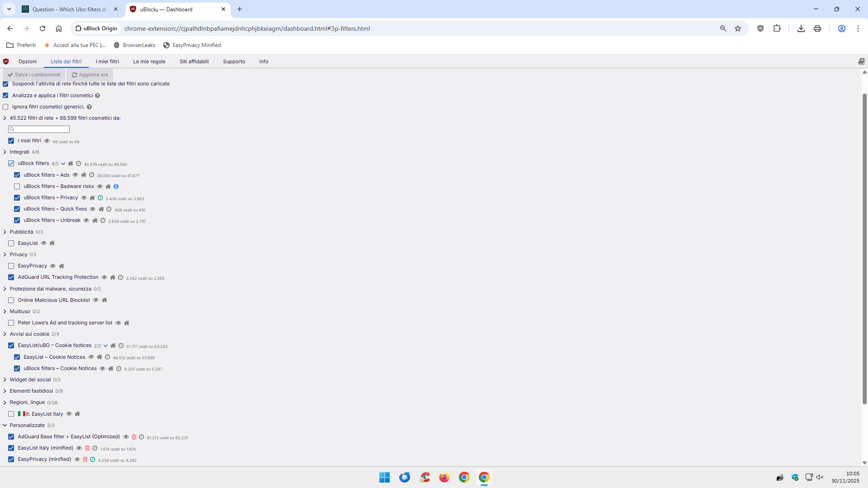Click the page vertical scrollbar
Screen dimensions: 868x488
pos(864,249)
